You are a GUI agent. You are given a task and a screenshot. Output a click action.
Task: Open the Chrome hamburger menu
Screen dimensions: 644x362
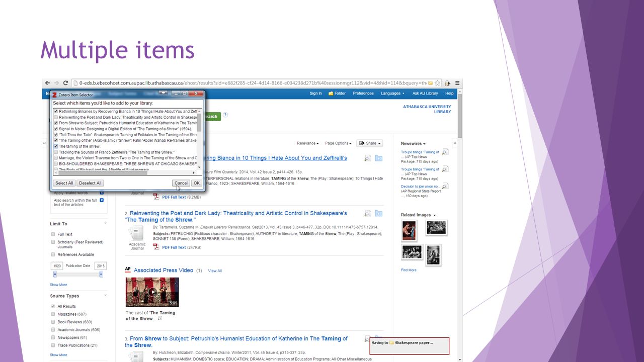tap(457, 83)
